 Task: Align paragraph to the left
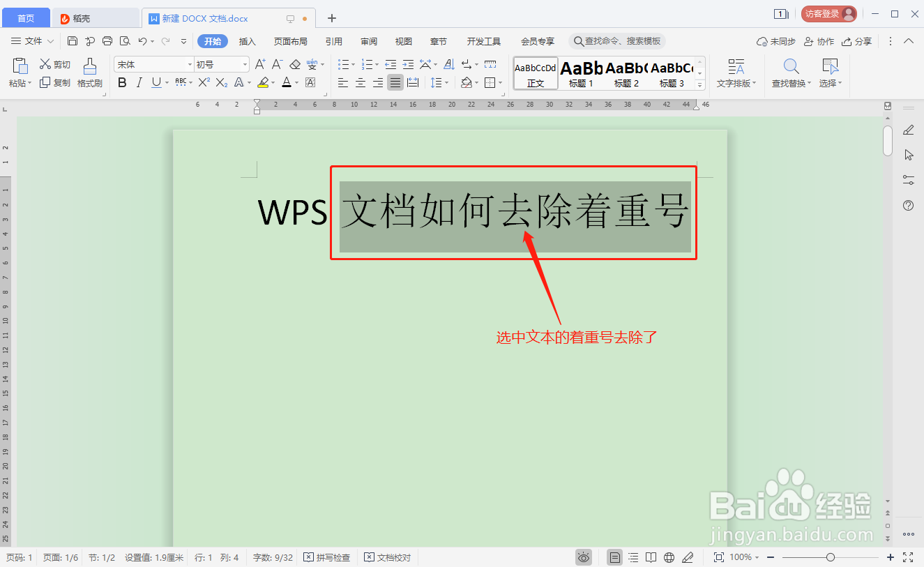(343, 82)
